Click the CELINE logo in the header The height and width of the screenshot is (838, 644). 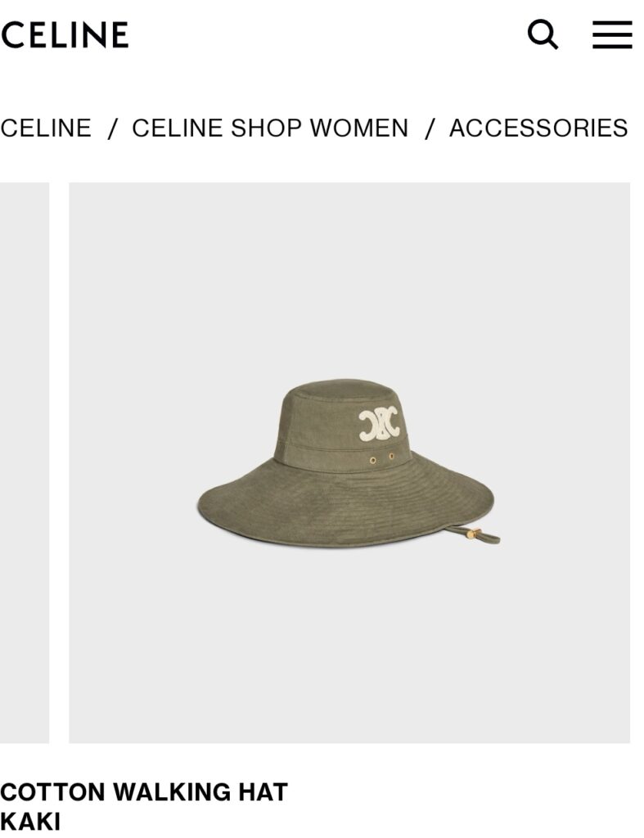[x=65, y=34]
